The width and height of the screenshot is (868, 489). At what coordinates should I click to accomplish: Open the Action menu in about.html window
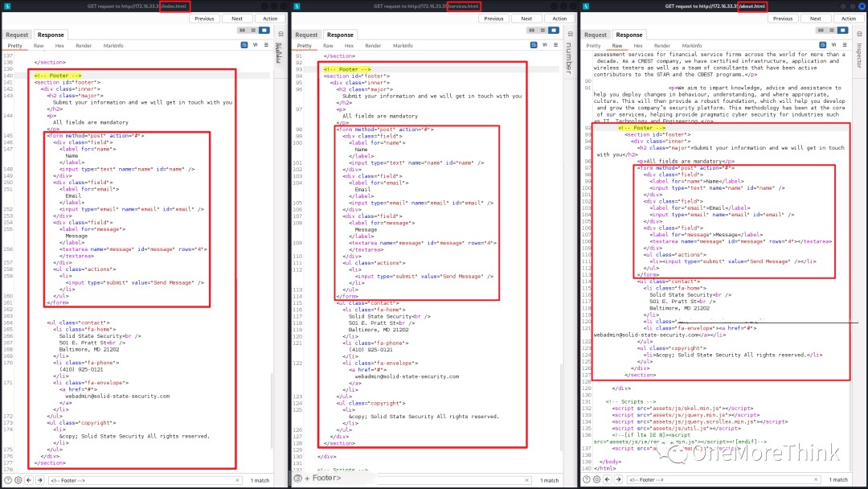pyautogui.click(x=849, y=18)
